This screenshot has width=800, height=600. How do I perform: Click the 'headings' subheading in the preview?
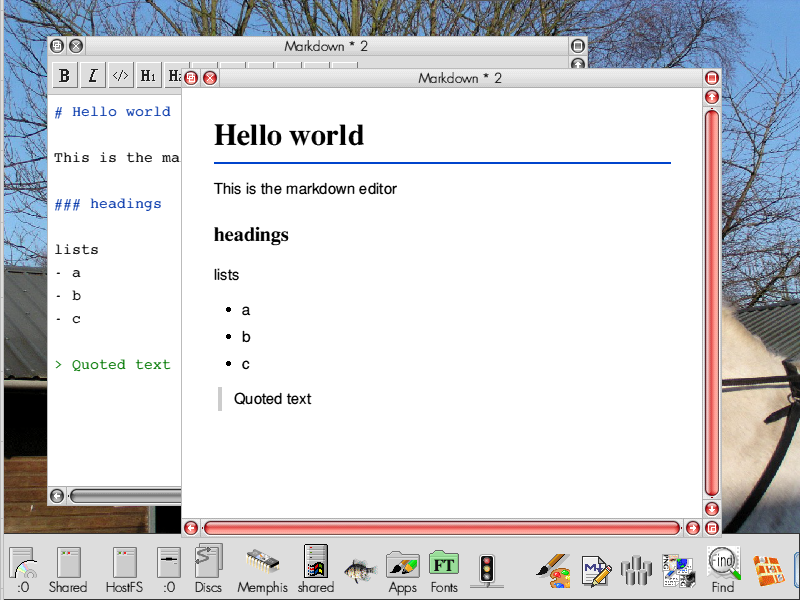[251, 235]
